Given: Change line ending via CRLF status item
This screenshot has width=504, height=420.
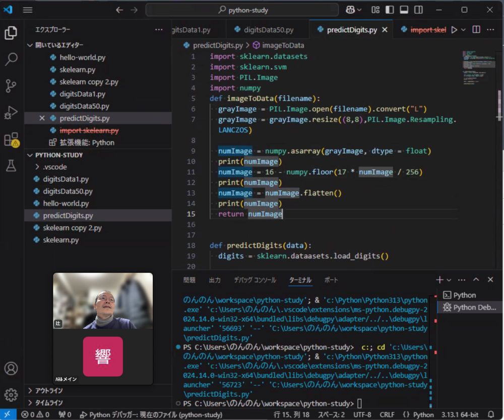Looking at the screenshot, I should (x=387, y=414).
